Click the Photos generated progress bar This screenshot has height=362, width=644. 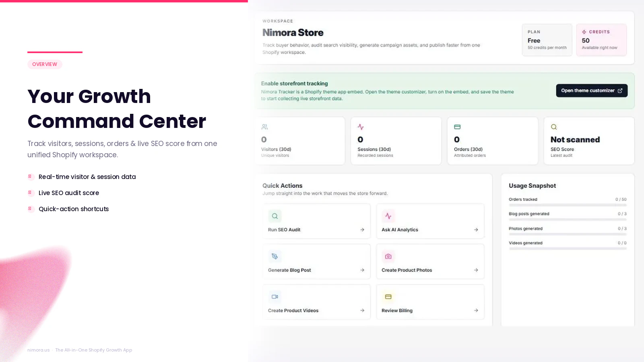click(568, 234)
